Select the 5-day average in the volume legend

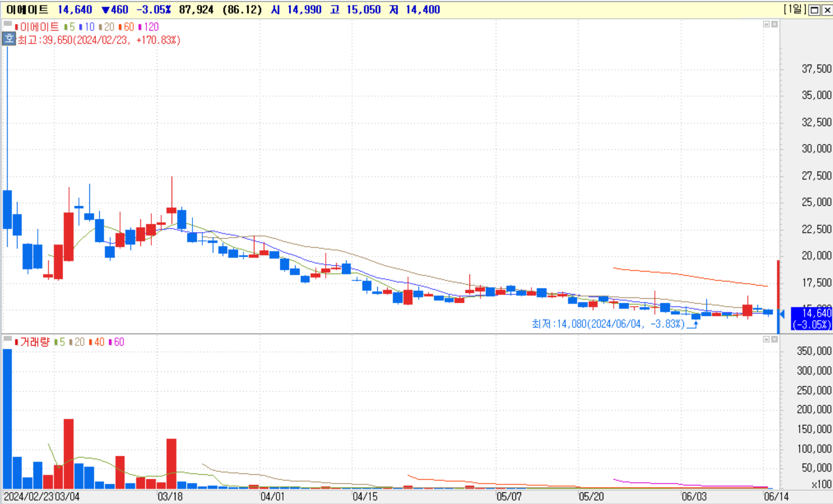(x=60, y=342)
